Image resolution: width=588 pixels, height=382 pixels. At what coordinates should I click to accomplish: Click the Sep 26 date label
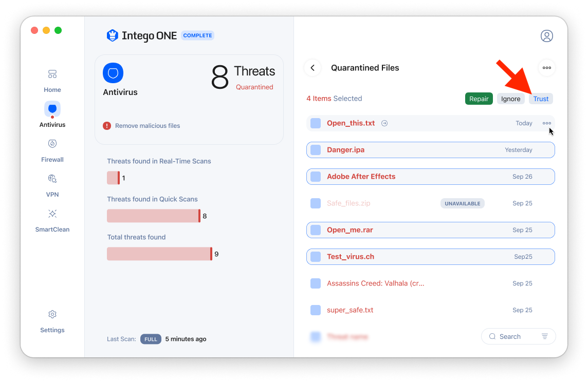coord(522,177)
